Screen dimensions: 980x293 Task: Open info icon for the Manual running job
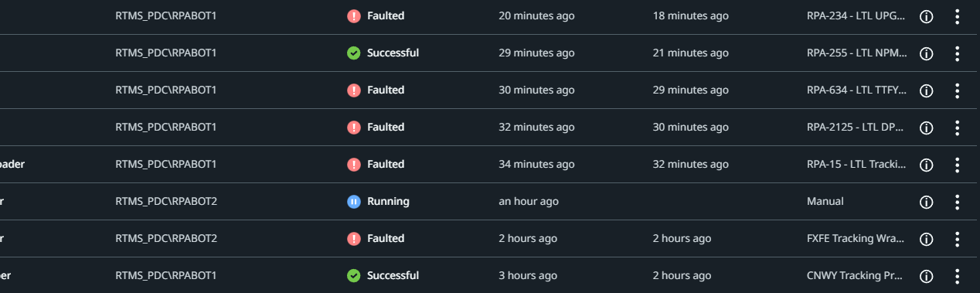click(926, 202)
